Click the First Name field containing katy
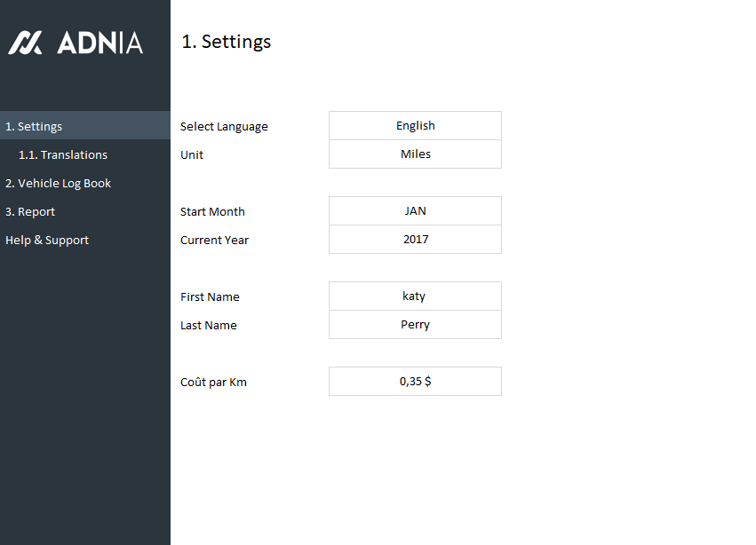Screen dimensions: 756x545 coord(415,296)
